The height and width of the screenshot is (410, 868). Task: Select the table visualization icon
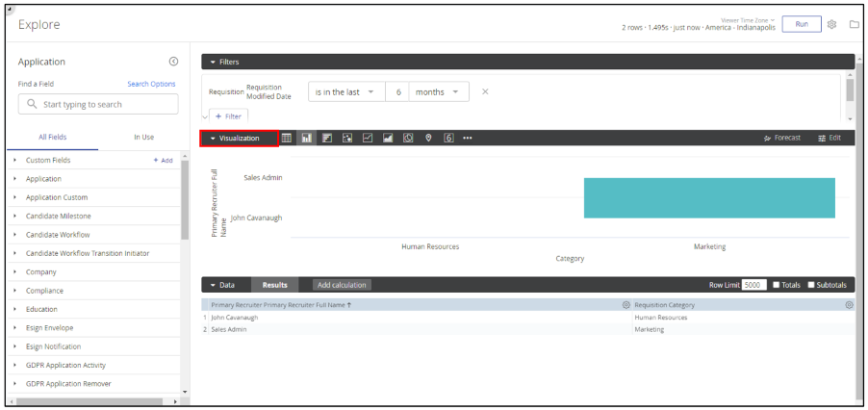286,139
